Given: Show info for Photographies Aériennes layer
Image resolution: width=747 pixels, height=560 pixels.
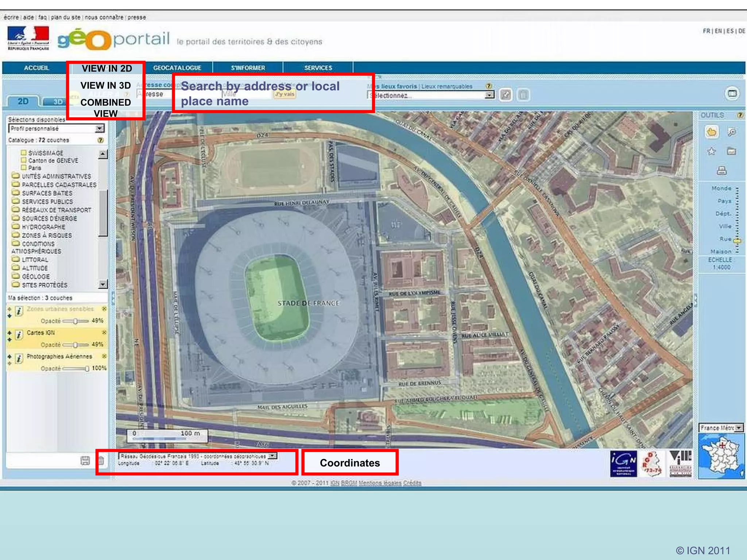Looking at the screenshot, I should coord(19,359).
